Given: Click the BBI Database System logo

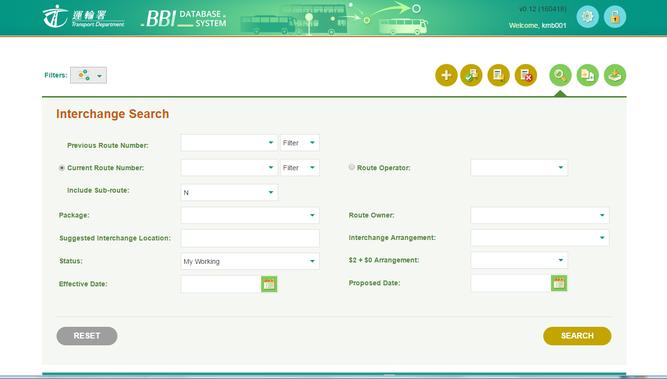Looking at the screenshot, I should click(x=184, y=18).
